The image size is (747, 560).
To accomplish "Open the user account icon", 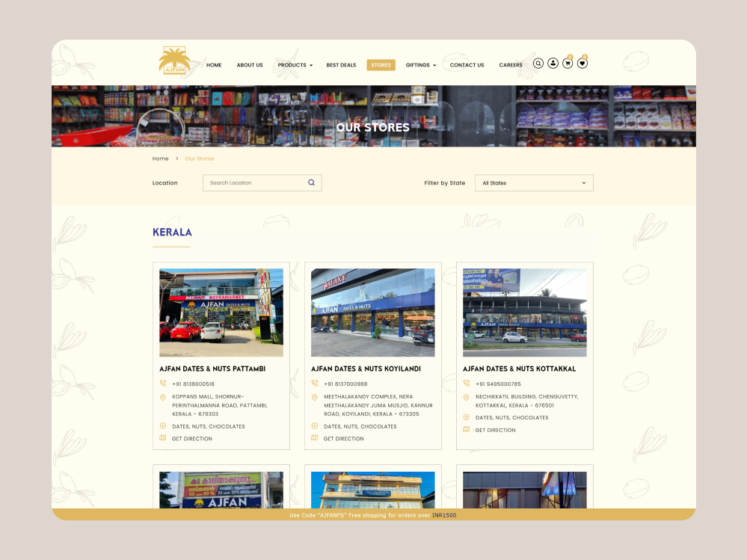I will [553, 64].
